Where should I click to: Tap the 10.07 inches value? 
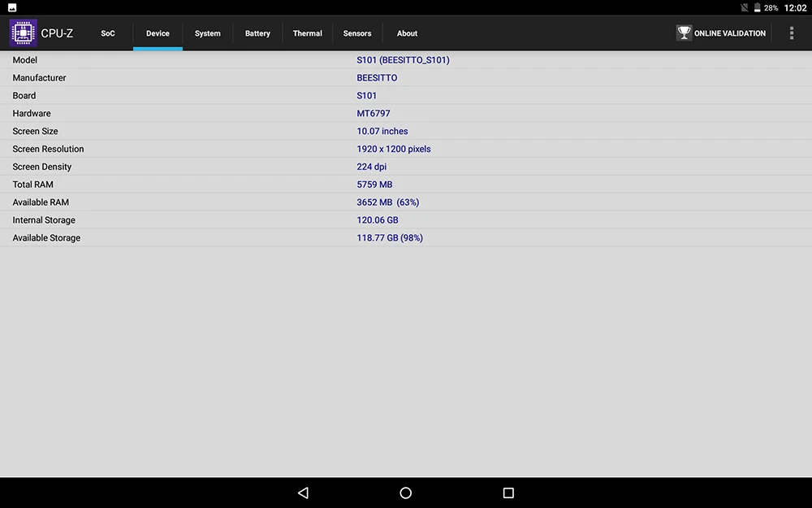(x=382, y=131)
